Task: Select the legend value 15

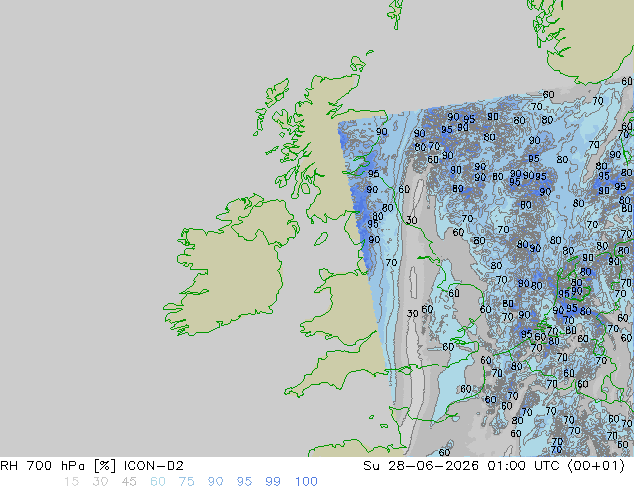Action: [x=71, y=482]
